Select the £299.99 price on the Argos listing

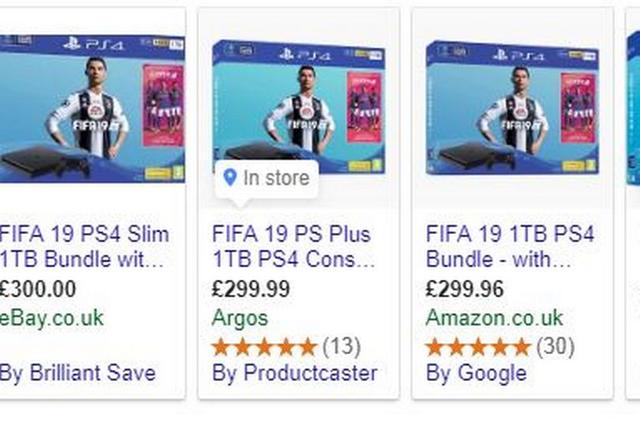coord(251,290)
